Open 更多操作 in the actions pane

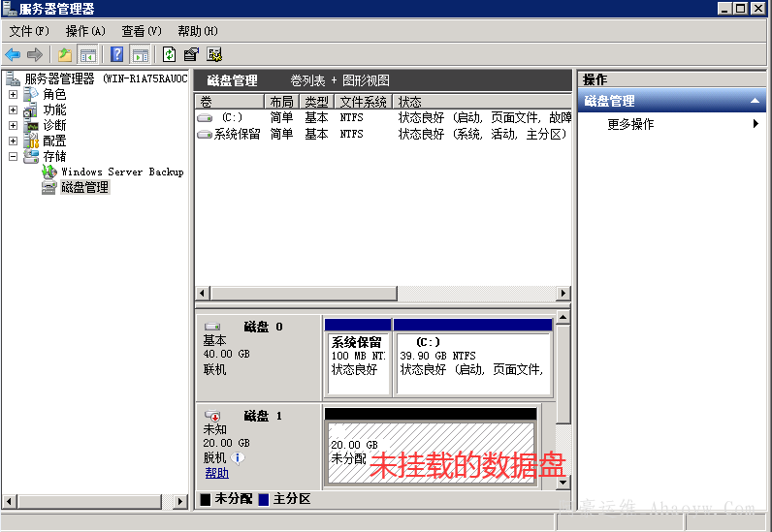(x=630, y=124)
